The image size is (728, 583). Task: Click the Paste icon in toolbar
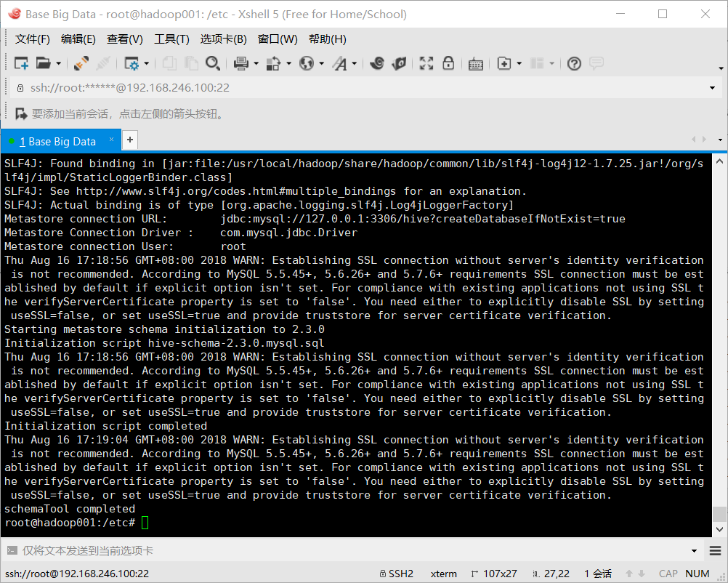[x=191, y=63]
